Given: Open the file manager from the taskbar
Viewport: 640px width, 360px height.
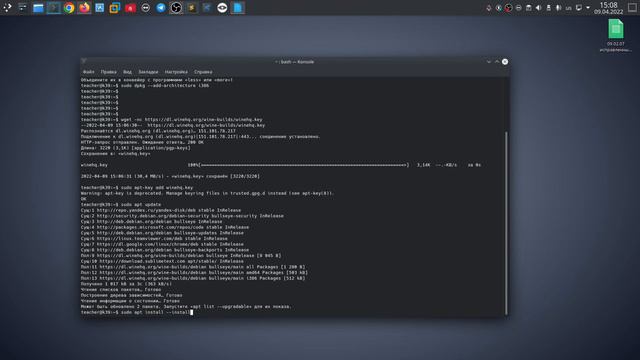Looking at the screenshot, I should tap(38, 8).
